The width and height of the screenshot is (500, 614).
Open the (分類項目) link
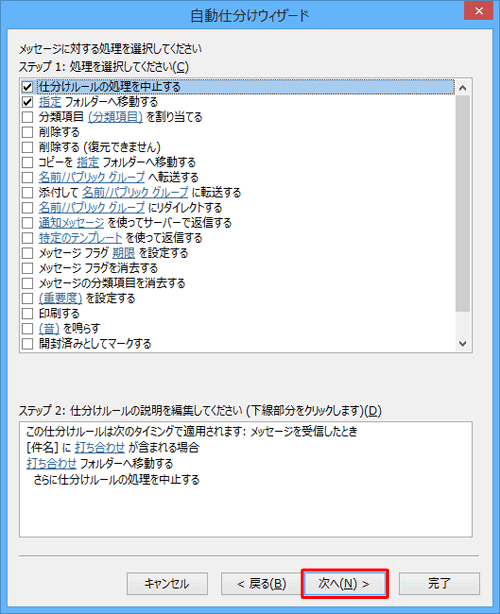(x=115, y=117)
